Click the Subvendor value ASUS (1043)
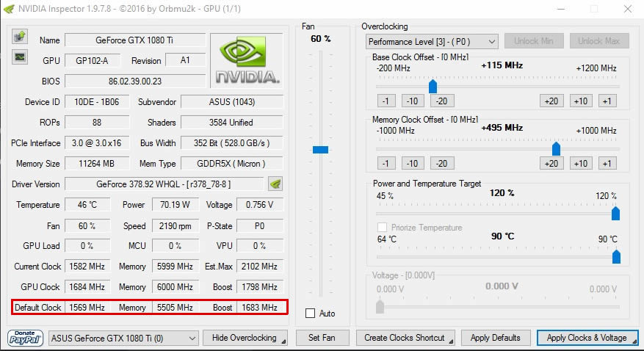 (x=232, y=102)
